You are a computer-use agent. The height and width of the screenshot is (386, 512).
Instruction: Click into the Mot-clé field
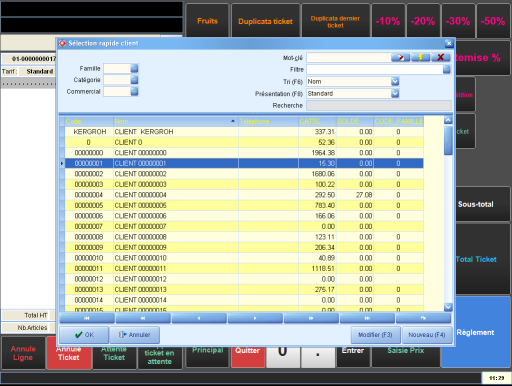(x=349, y=58)
